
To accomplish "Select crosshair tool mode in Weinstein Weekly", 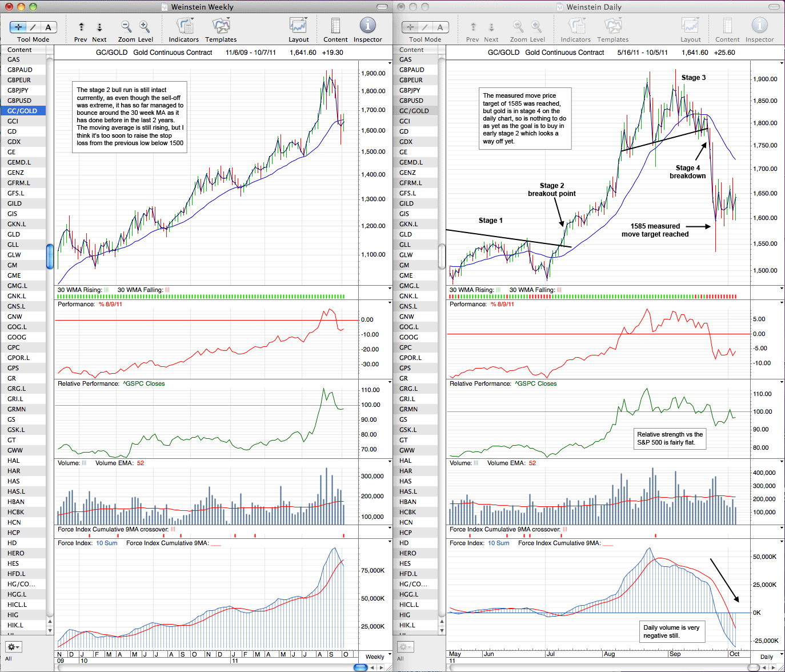I will click(18, 27).
